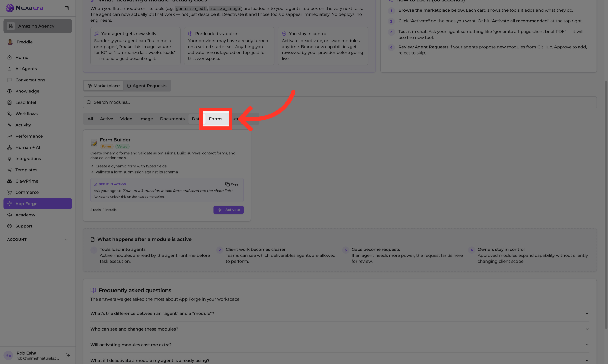The image size is (608, 364).
Task: Copy the Form Builder example prompt
Action: click(x=232, y=184)
